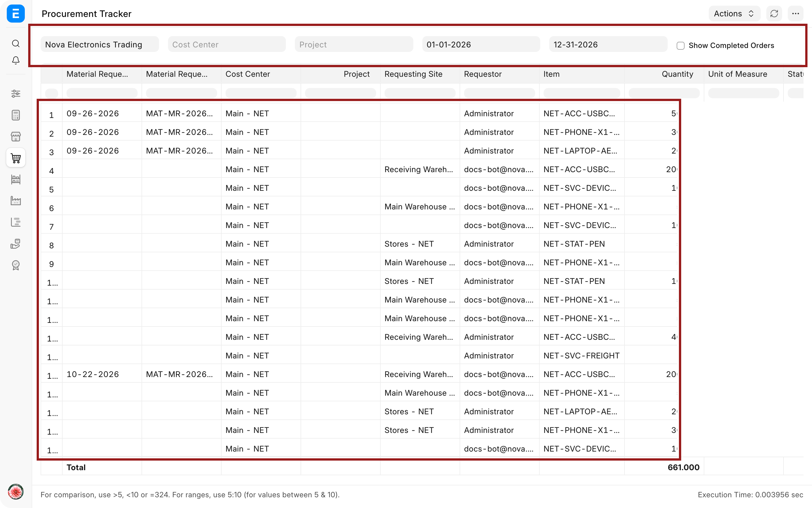Click row 4 Receiving Wareh... site cell
812x508 pixels.
(420, 169)
